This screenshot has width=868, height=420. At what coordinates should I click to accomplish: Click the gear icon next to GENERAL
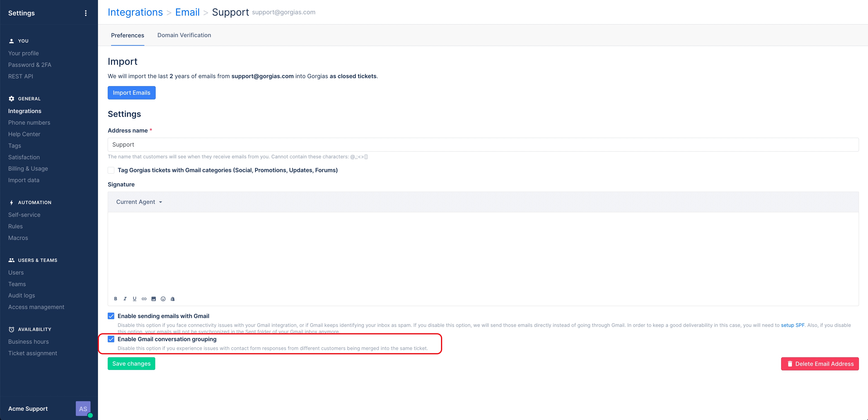point(12,99)
